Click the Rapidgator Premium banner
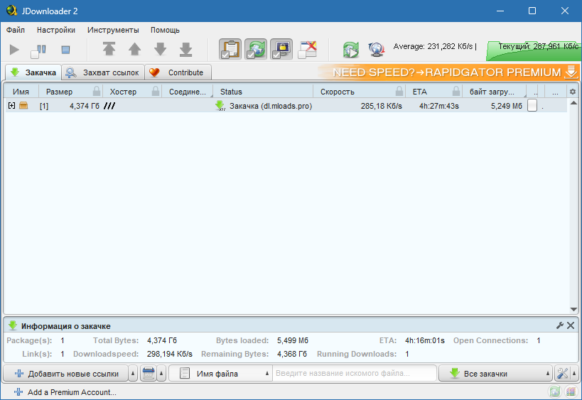This screenshot has height=400, width=582. point(449,72)
